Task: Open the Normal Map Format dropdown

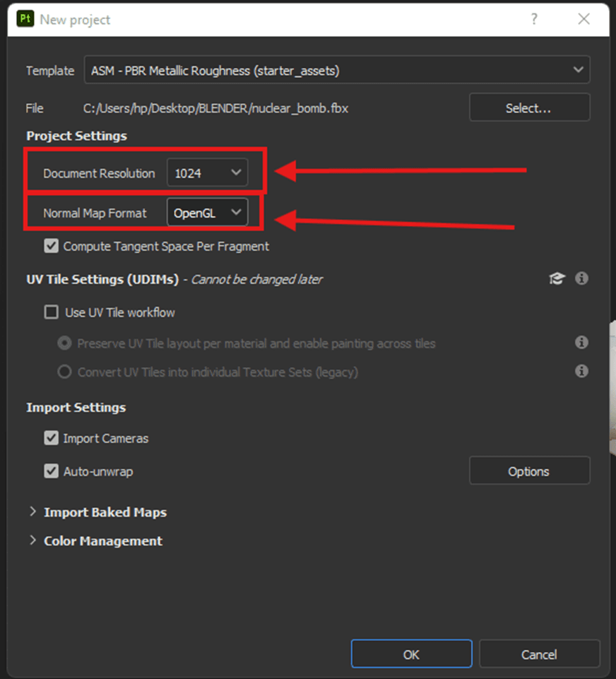Action: coord(207,213)
